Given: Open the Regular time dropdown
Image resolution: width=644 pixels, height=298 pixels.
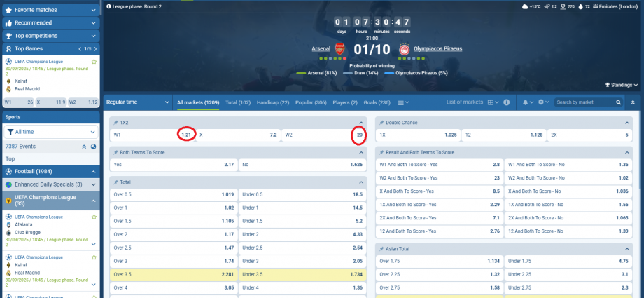Looking at the screenshot, I should pyautogui.click(x=138, y=102).
